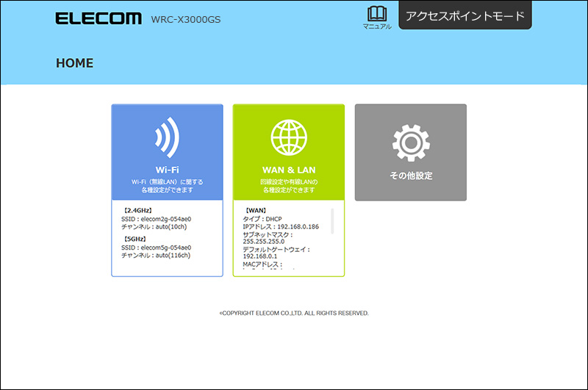588x390 pixels.
Task: Click the WRC-X3000GS model name
Action: (186, 20)
